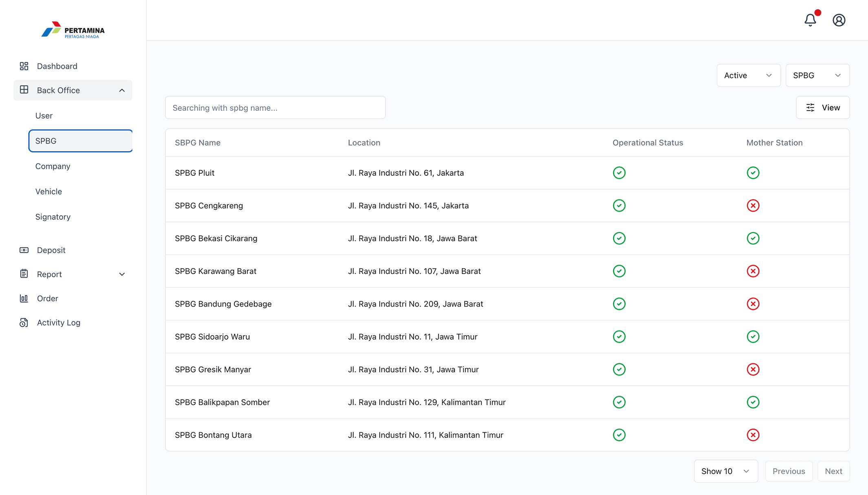Click the Back Office table icon
Viewport: 868px width, 495px height.
24,90
